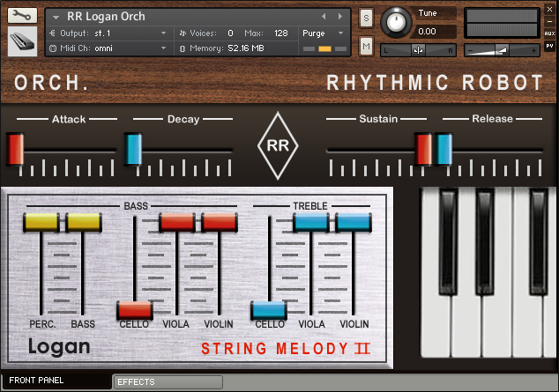Click the red Attack slider handle
Screen dimensions: 559x392
click(x=15, y=149)
